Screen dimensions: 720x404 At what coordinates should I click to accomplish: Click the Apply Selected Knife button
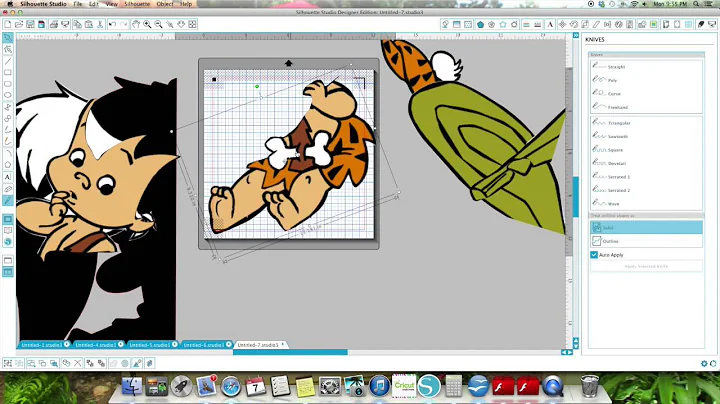pos(646,266)
